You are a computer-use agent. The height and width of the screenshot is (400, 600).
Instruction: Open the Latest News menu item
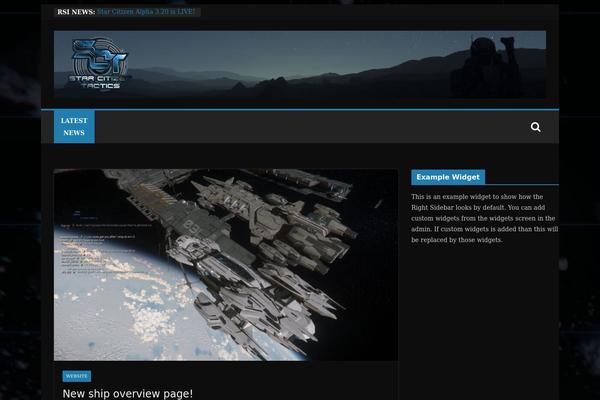tap(74, 127)
